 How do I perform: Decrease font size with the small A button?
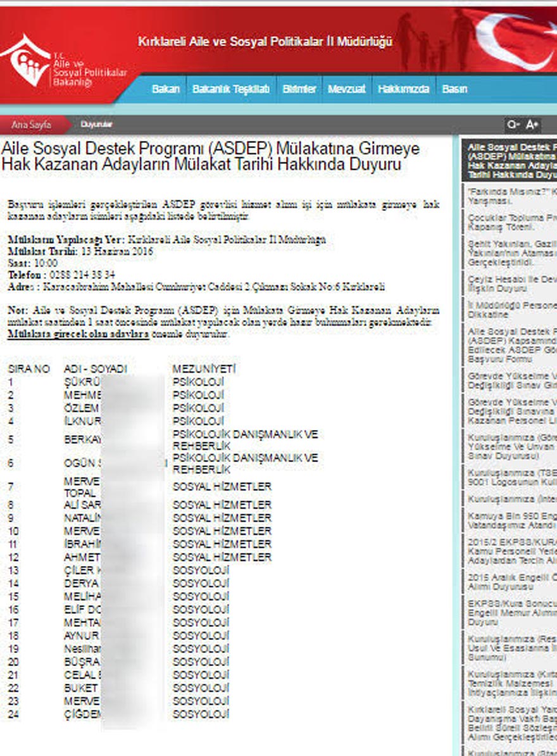pos(513,125)
